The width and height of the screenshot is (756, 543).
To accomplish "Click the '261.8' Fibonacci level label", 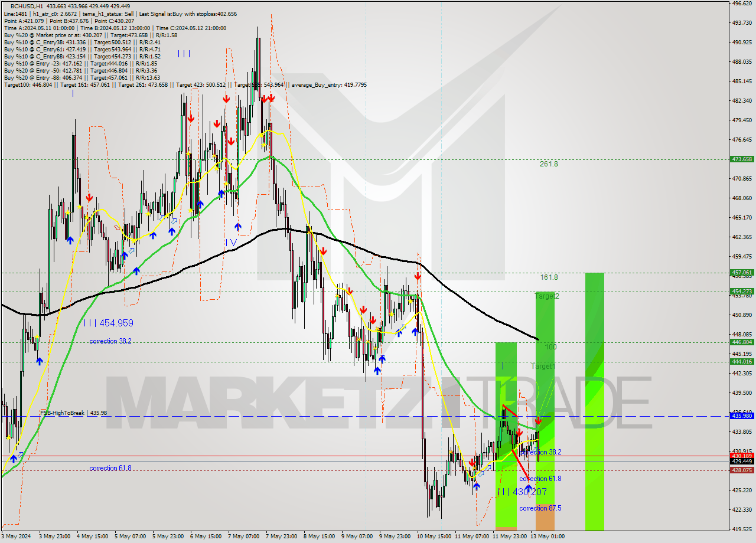I will point(549,164).
